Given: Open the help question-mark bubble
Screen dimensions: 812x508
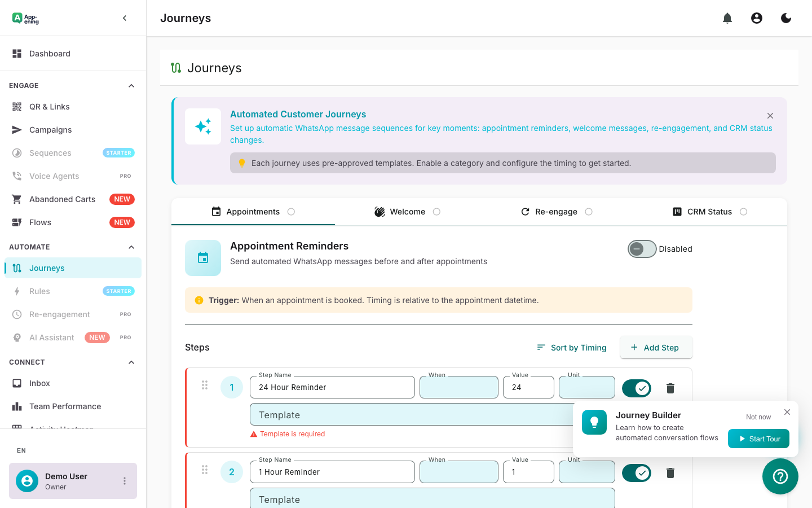Looking at the screenshot, I should (780, 476).
